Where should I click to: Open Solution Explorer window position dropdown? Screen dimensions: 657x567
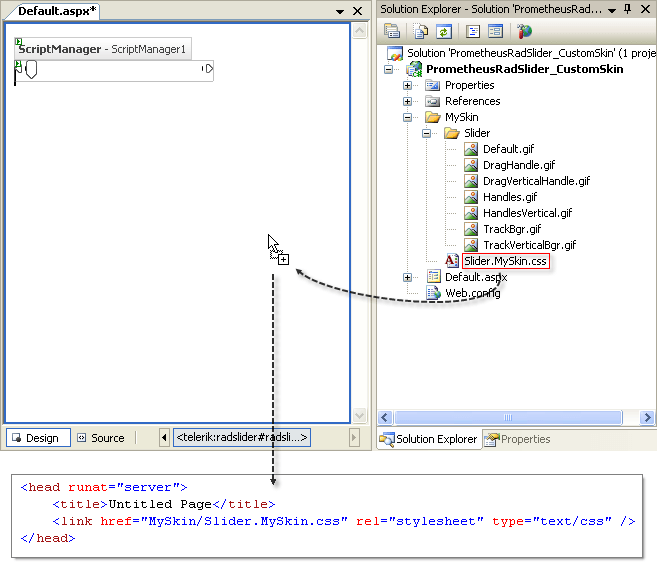614,10
